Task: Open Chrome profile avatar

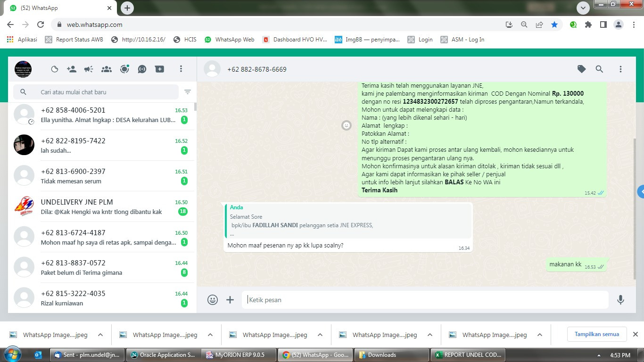Action: (x=619, y=25)
